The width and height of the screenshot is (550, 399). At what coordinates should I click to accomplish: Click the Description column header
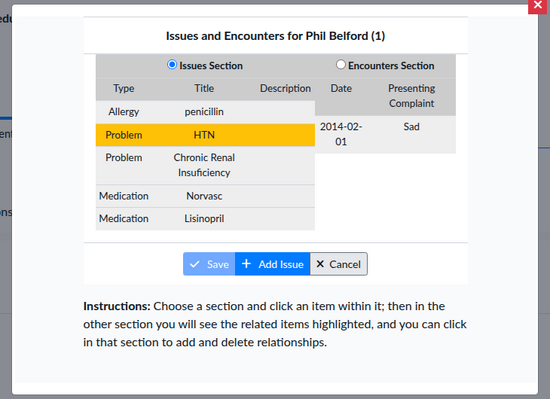(286, 88)
